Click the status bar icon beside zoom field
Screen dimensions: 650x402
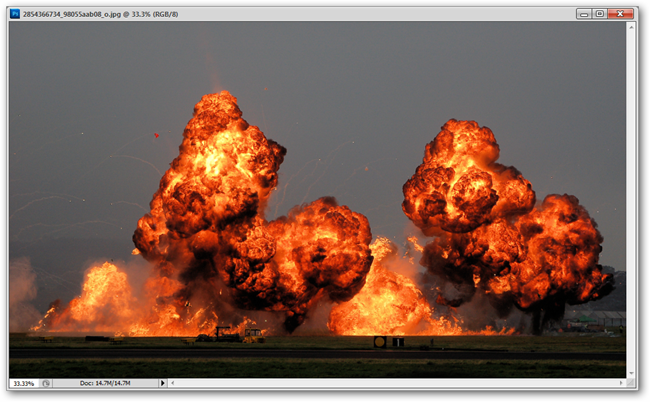[x=46, y=383]
